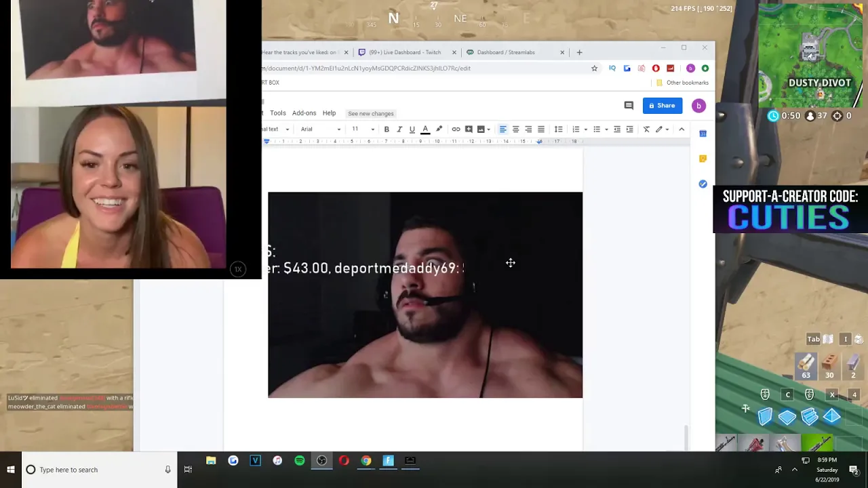Select center align
Image resolution: width=868 pixels, height=488 pixels.
pos(515,129)
